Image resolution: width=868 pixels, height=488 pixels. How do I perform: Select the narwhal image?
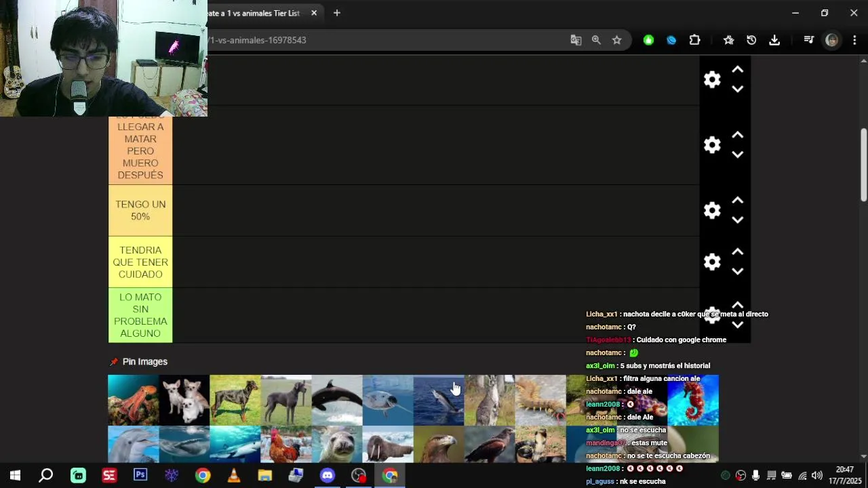[387, 400]
